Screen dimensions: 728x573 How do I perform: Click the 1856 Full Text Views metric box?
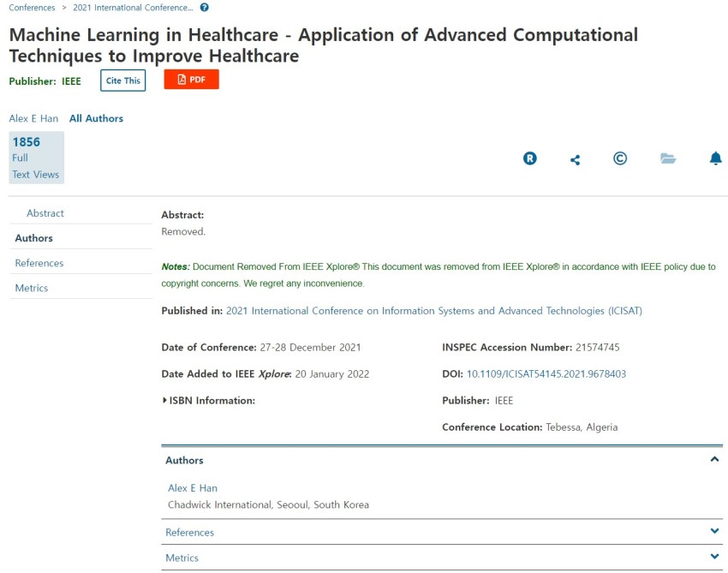pos(36,158)
